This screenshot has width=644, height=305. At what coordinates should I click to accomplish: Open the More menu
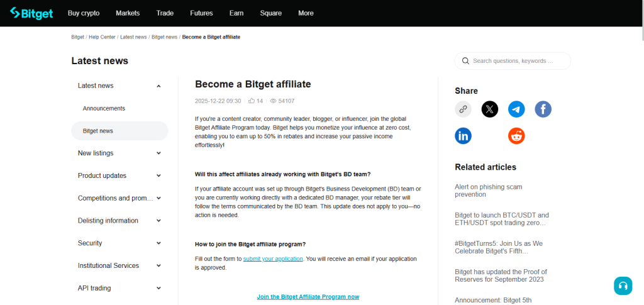[306, 13]
